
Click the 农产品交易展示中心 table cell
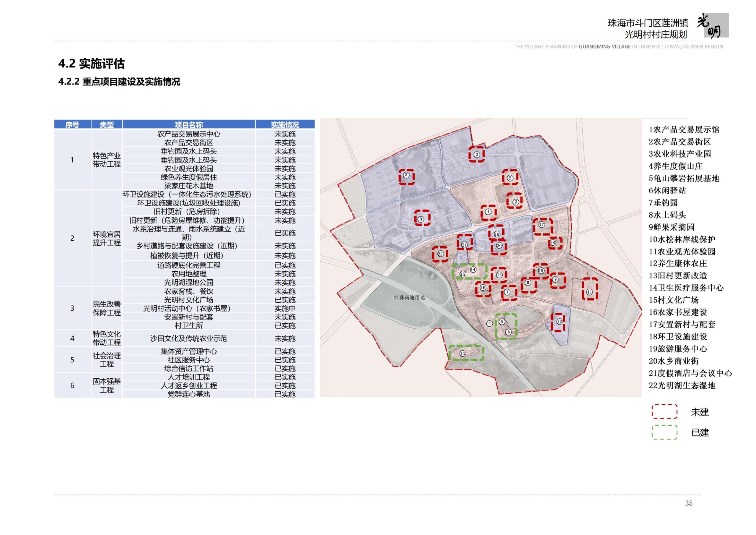pyautogui.click(x=189, y=134)
